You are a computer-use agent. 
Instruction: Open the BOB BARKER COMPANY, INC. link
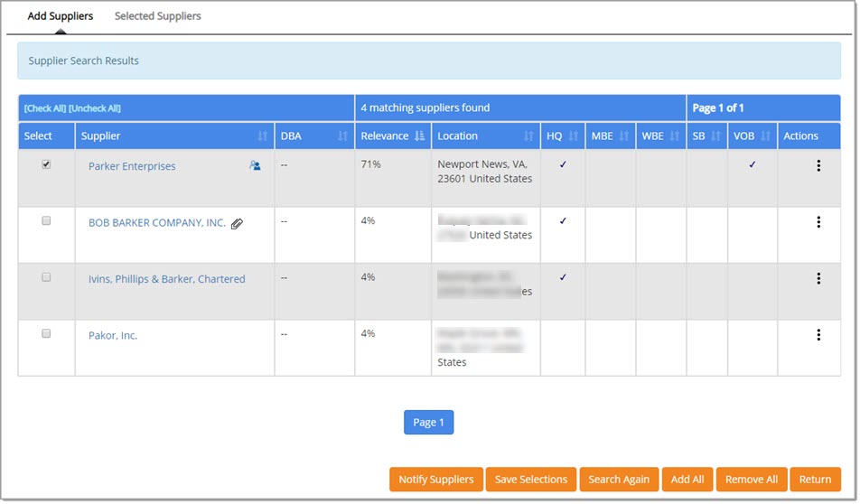pyautogui.click(x=157, y=223)
